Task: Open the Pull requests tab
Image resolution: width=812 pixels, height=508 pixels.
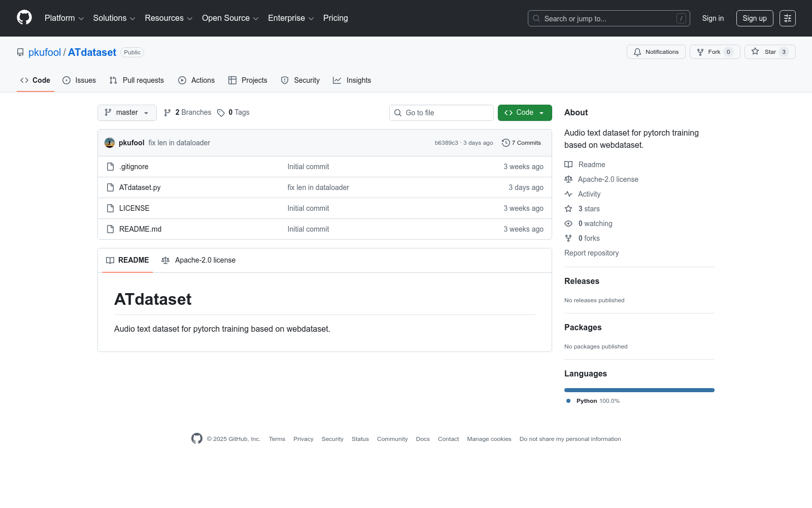Action: tap(137, 80)
